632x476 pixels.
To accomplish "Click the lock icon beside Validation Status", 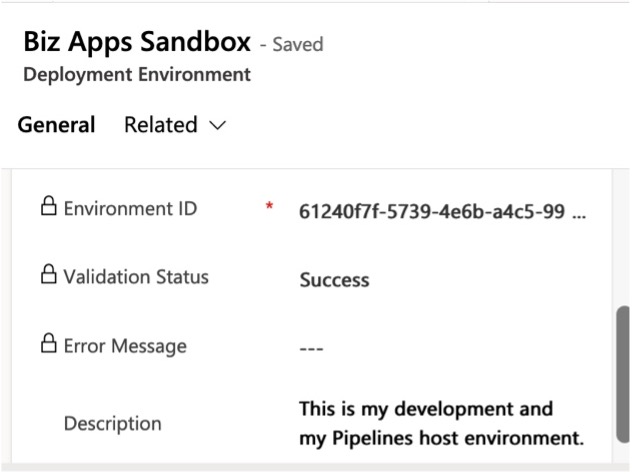I will click(x=48, y=274).
